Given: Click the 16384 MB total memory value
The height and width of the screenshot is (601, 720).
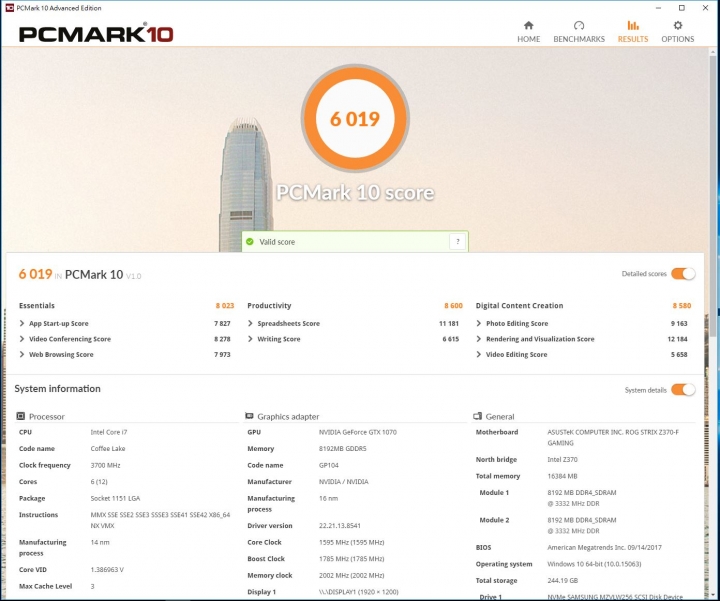Looking at the screenshot, I should [562, 476].
